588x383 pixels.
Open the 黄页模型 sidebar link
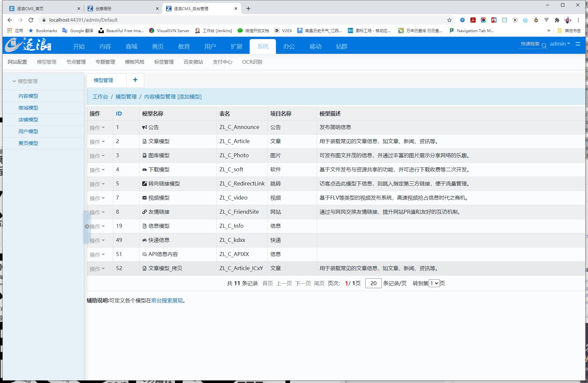28,143
